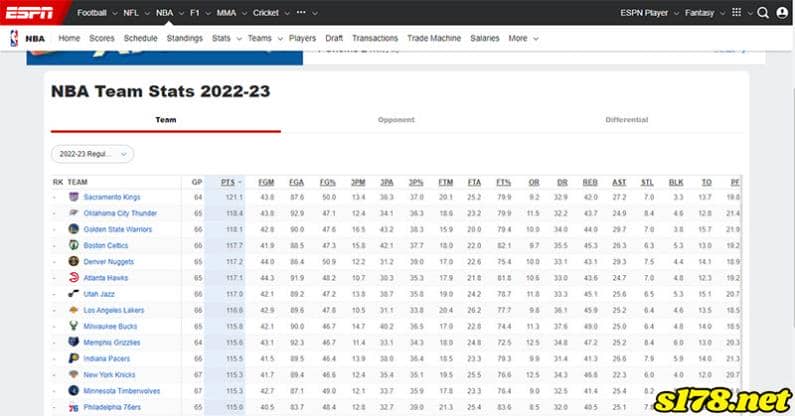Open the apps grid icon
Viewport: 795px width, 416px height.
point(737,12)
